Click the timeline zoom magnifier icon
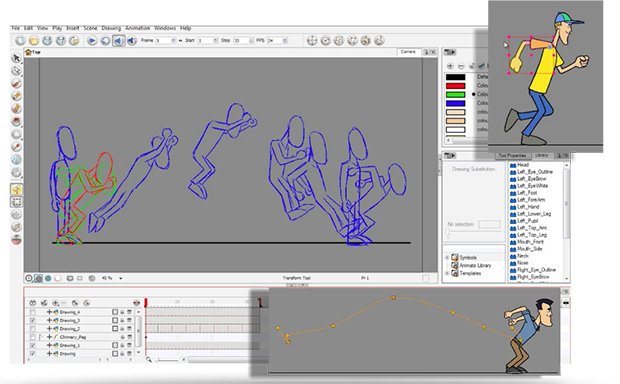Image resolution: width=620 pixels, height=384 pixels. [149, 359]
